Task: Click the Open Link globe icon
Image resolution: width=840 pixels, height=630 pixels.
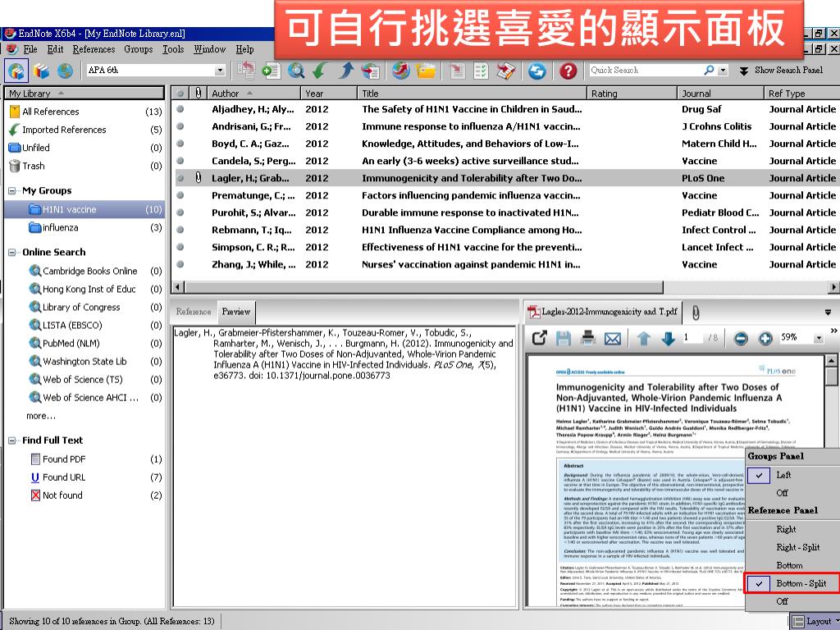Action: (x=400, y=71)
